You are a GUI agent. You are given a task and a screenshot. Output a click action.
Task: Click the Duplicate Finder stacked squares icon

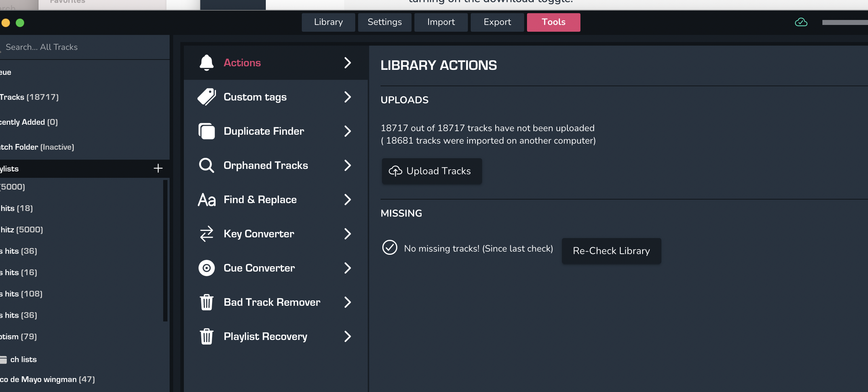tap(206, 131)
